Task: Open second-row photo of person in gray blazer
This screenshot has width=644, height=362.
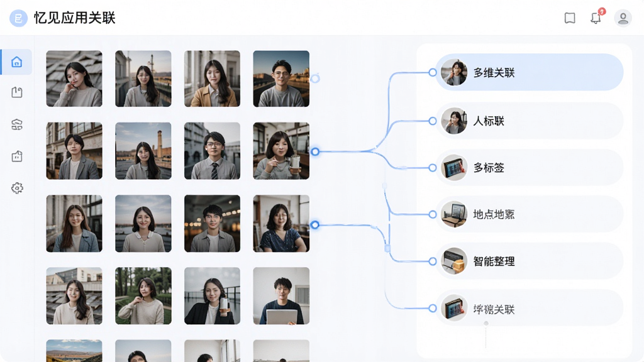Action: point(74,151)
